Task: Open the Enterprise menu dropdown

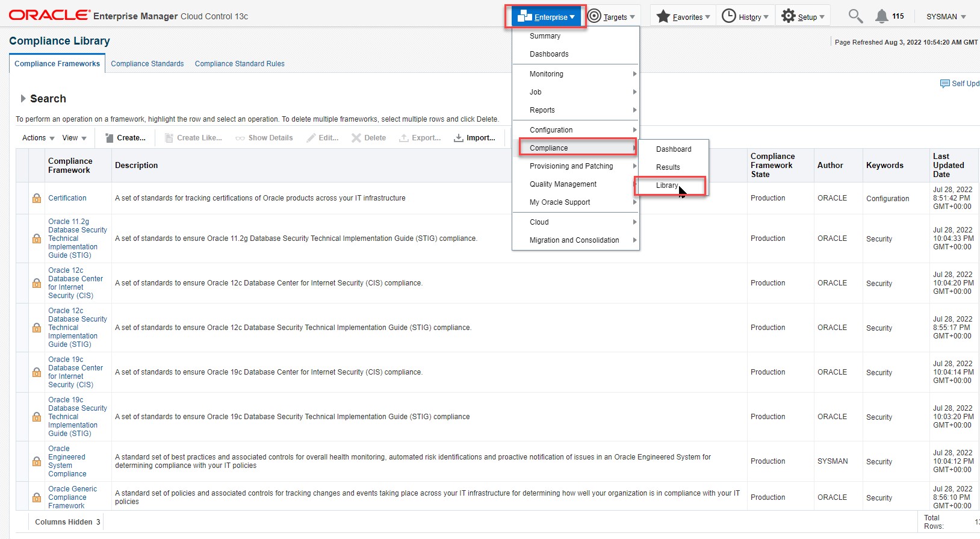Action: 546,17
